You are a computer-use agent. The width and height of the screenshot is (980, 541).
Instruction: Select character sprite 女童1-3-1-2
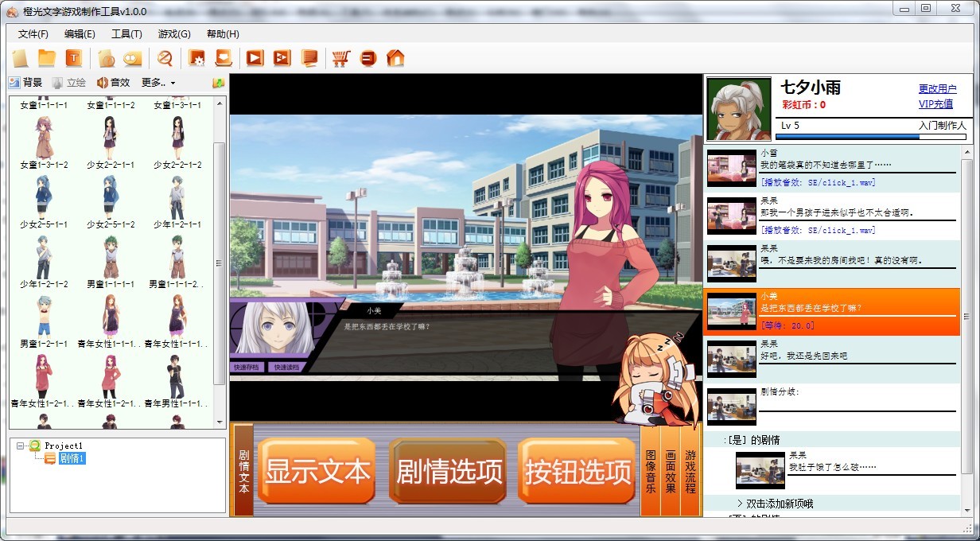coord(44,142)
